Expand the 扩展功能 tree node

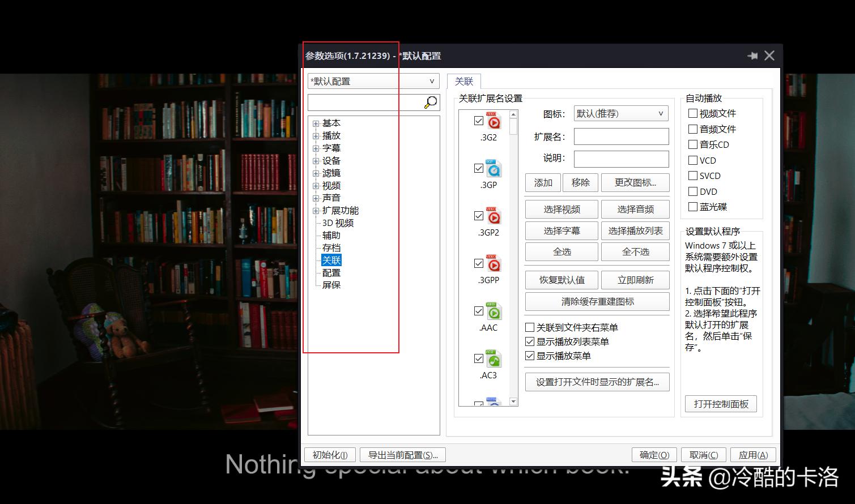[316, 210]
